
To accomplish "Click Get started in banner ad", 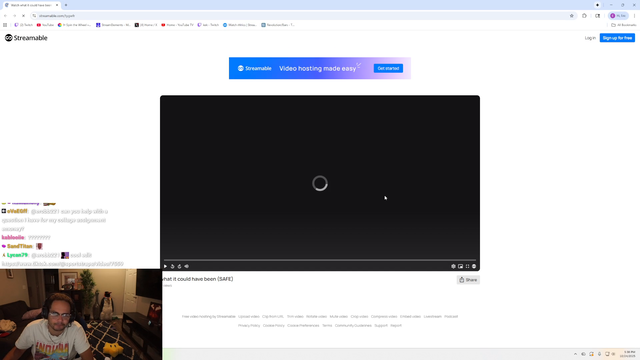I will pos(388,68).
